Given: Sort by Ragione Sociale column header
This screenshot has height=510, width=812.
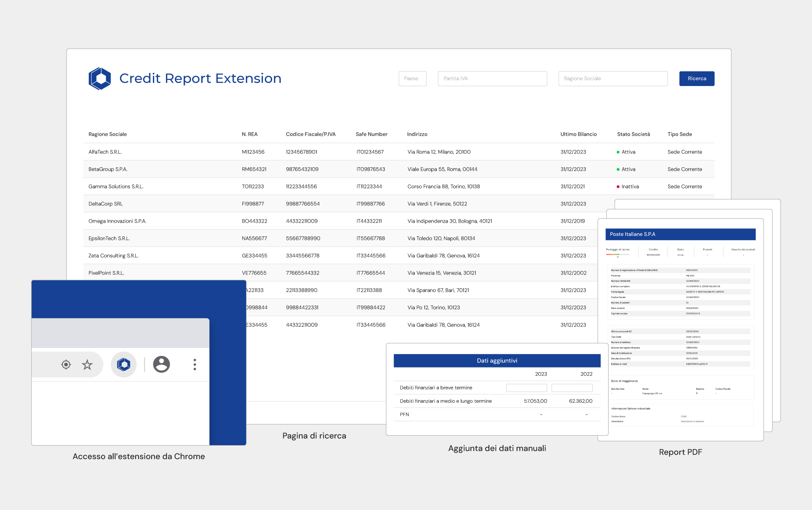Looking at the screenshot, I should pos(108,134).
